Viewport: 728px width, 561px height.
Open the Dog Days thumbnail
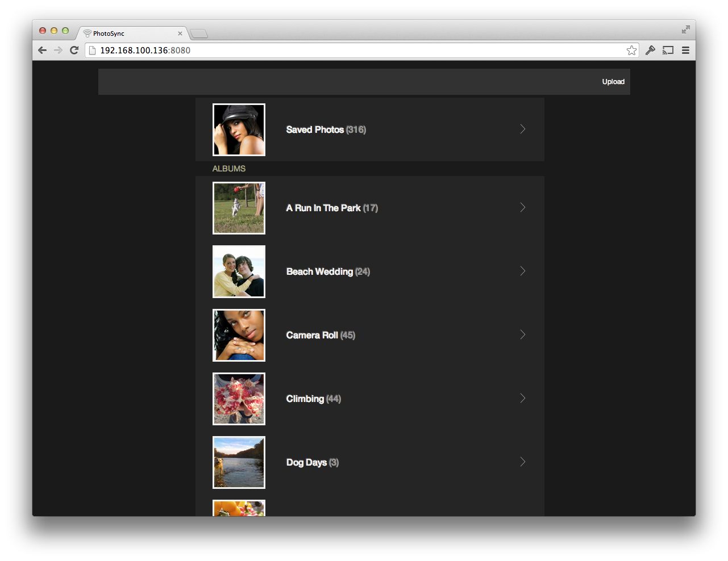point(239,462)
